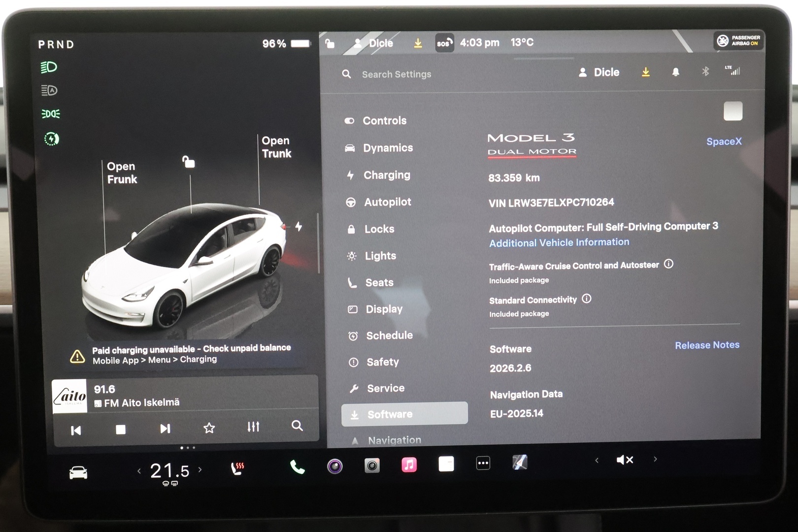Screen dimensions: 798x532
Task: Open car controls from bottom bar
Action: click(x=78, y=473)
